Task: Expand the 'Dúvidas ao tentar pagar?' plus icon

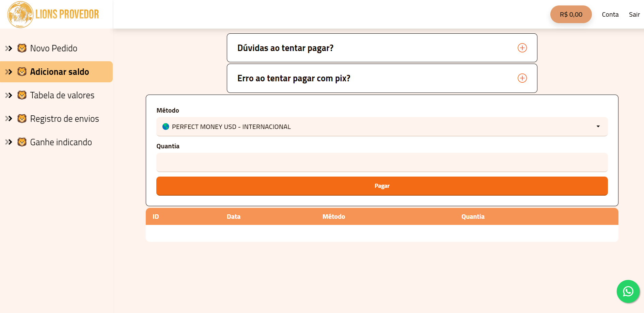Action: tap(522, 48)
